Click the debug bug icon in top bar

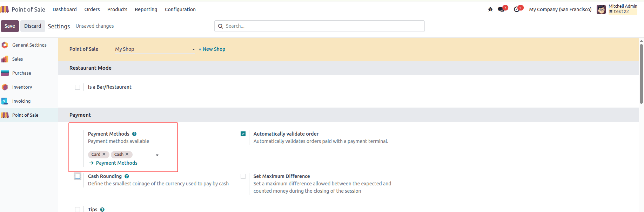coord(490,9)
